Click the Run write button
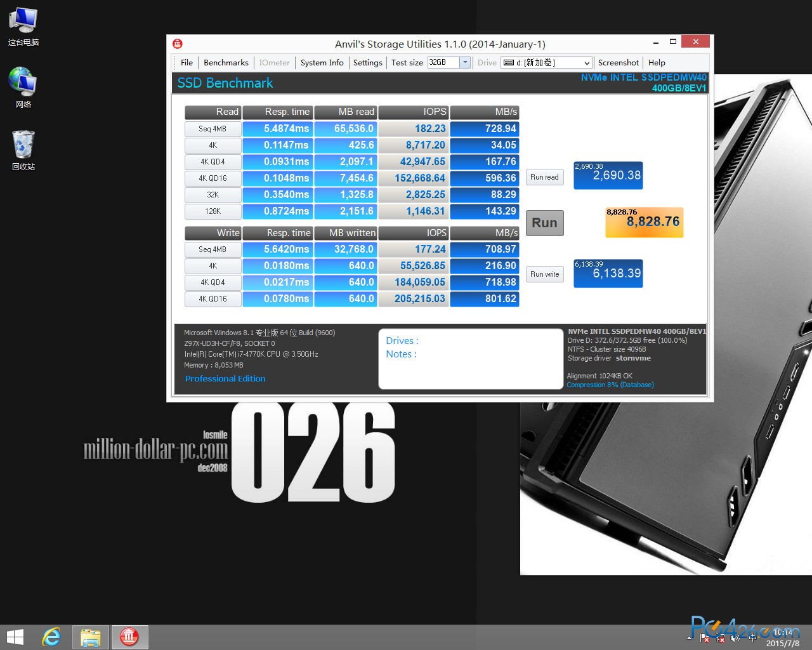The image size is (812, 650). [x=544, y=274]
